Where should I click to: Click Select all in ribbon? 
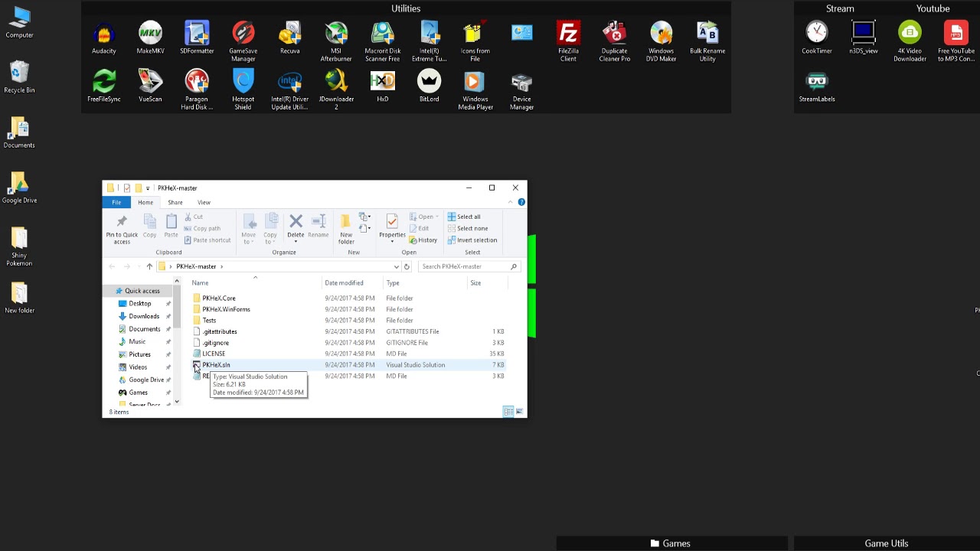pos(464,217)
